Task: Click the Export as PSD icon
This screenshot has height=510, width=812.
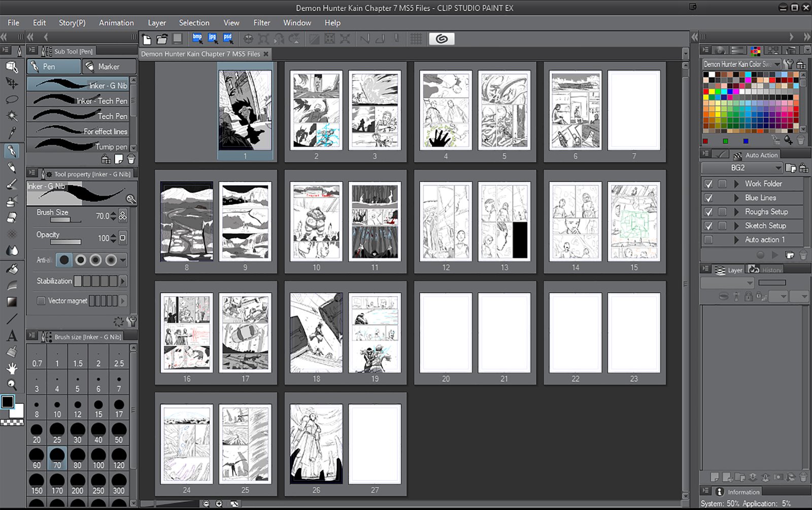Action: pos(227,39)
